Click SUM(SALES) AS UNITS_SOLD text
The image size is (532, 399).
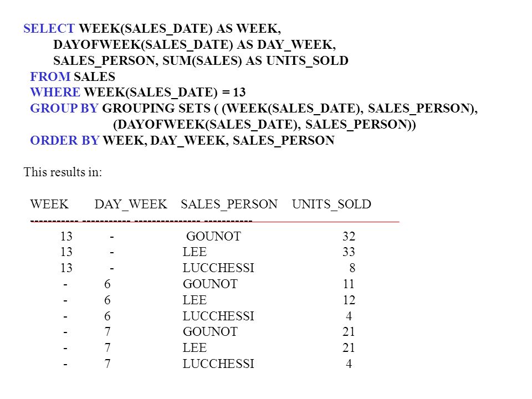(x=255, y=61)
